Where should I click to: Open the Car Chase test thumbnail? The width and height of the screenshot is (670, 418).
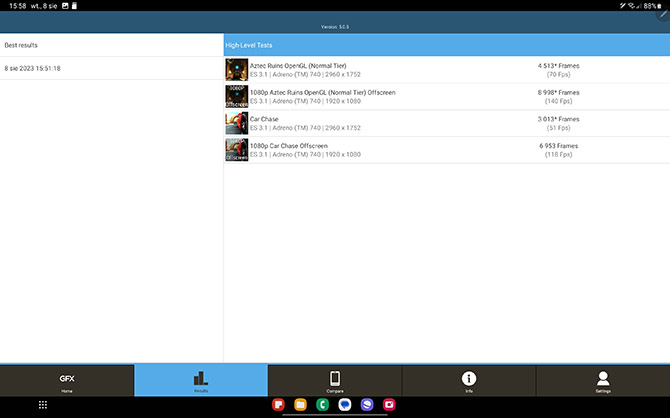pyautogui.click(x=237, y=123)
